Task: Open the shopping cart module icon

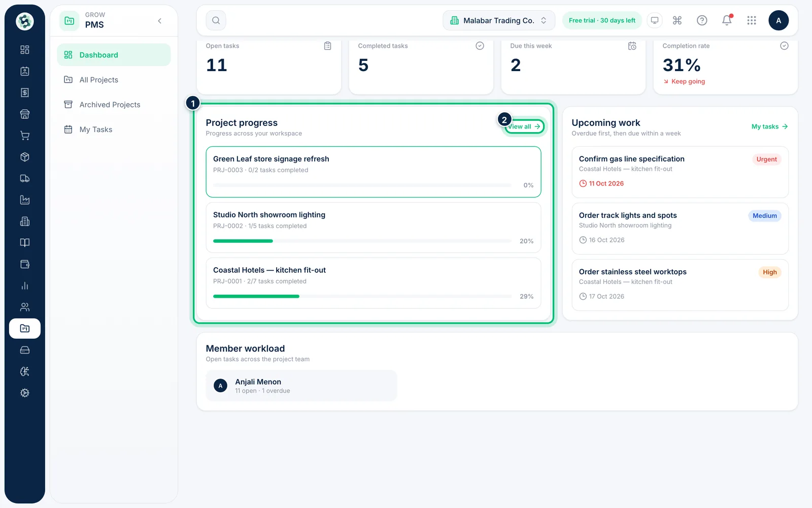Action: pos(24,136)
